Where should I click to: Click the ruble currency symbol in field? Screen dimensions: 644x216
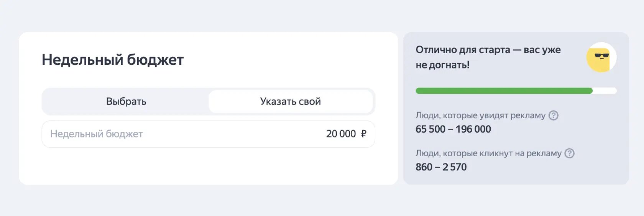363,134
